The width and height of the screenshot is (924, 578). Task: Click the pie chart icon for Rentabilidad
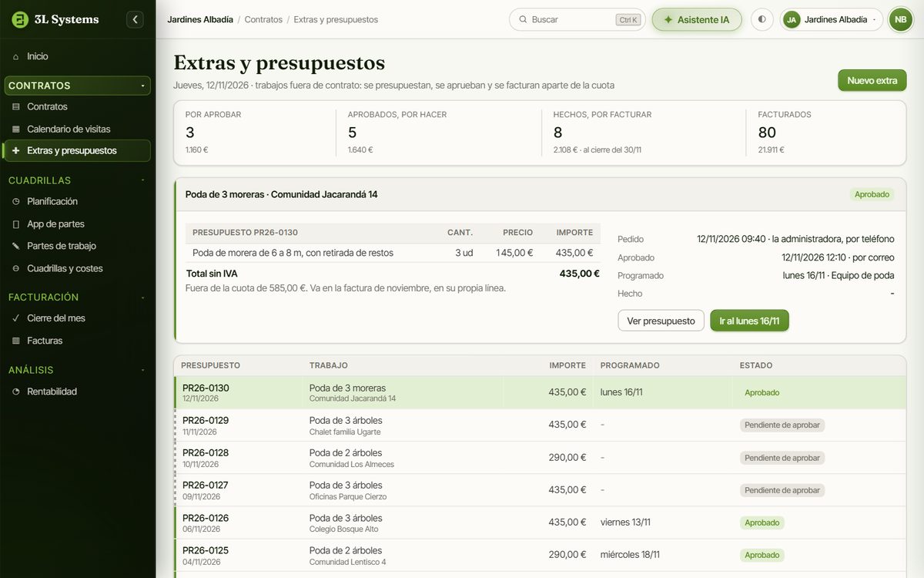coord(16,391)
